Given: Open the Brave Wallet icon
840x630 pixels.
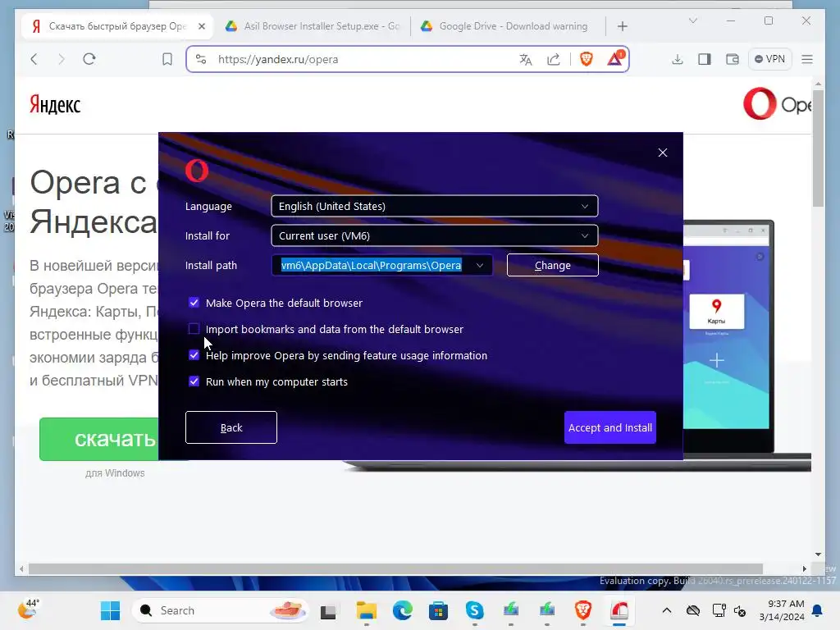Looking at the screenshot, I should coord(732,59).
